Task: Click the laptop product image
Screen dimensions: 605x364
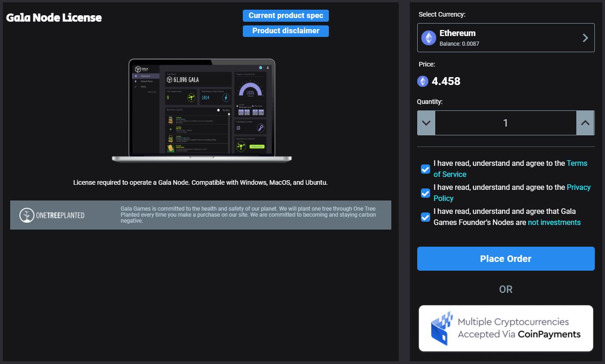Action: (202, 110)
